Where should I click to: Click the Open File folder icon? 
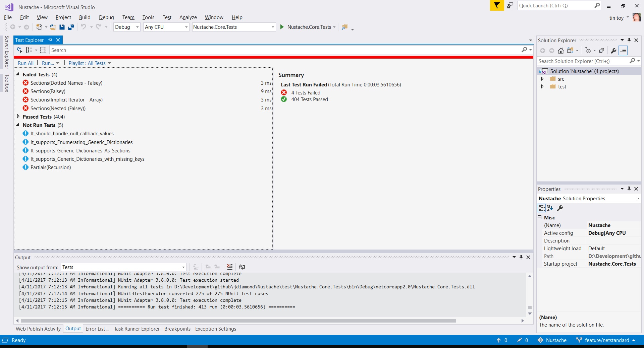pos(53,27)
